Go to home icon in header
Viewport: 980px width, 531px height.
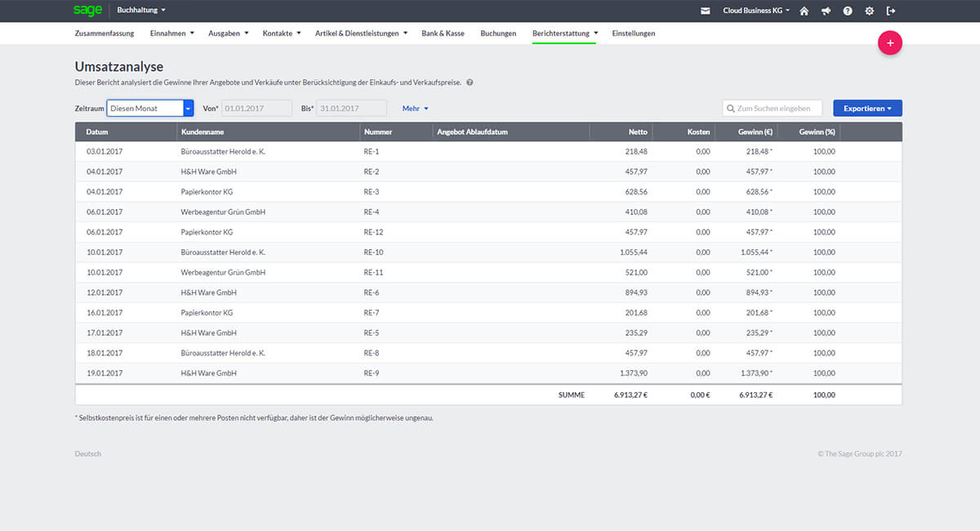point(804,11)
